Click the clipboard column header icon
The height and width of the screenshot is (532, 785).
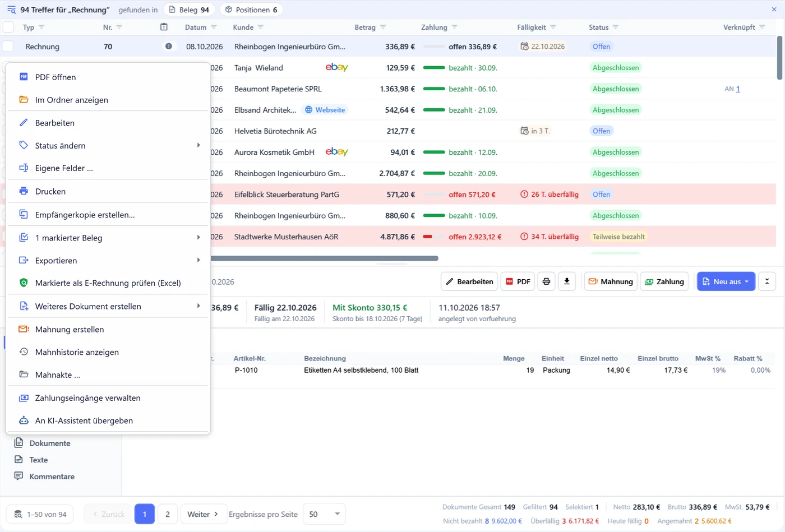[x=164, y=27]
